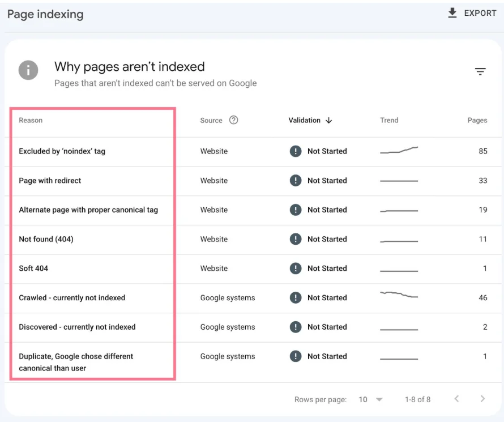Viewport: 504px width, 422px height.
Task: Go to the next page chevron
Action: coord(482,399)
